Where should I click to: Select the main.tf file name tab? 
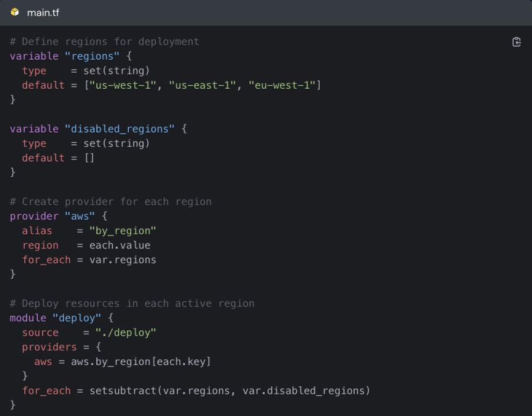point(43,12)
